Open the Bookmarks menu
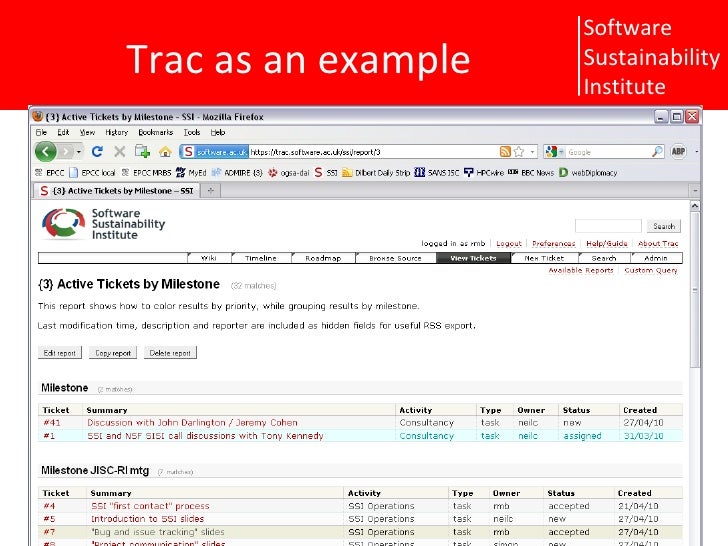This screenshot has width=728, height=546. [x=156, y=132]
